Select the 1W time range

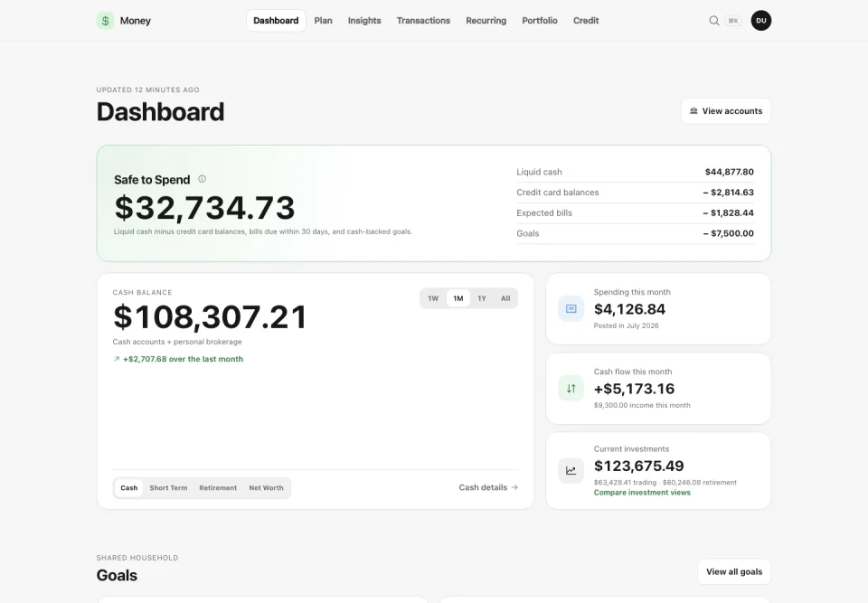[x=433, y=298]
